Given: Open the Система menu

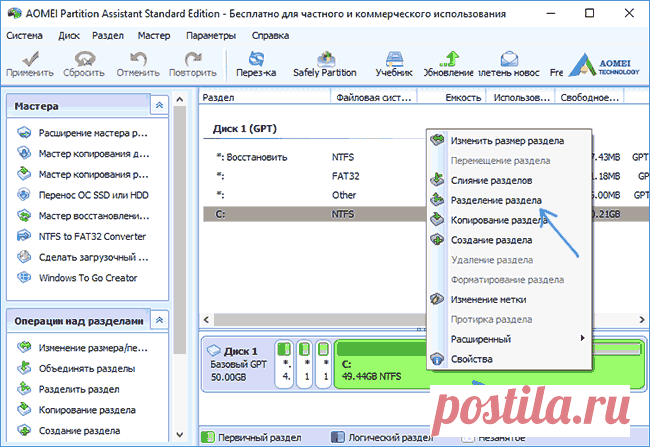Looking at the screenshot, I should [x=24, y=36].
